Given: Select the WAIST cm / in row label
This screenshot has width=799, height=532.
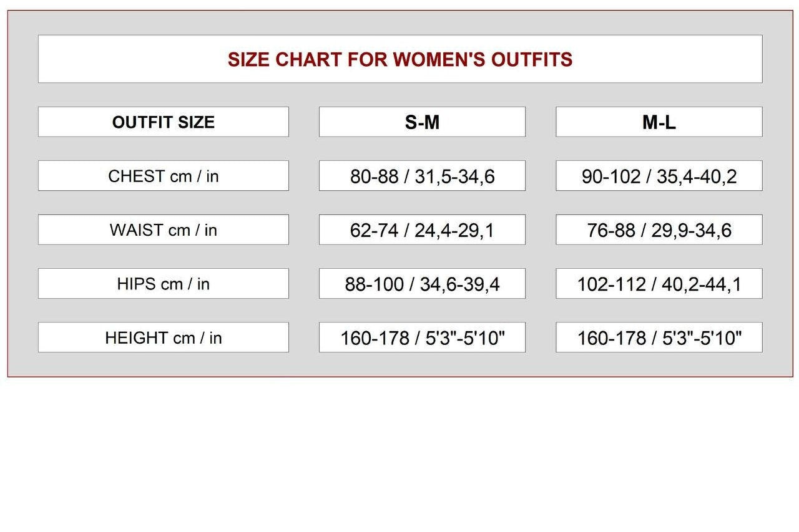Looking at the screenshot, I should tap(164, 230).
